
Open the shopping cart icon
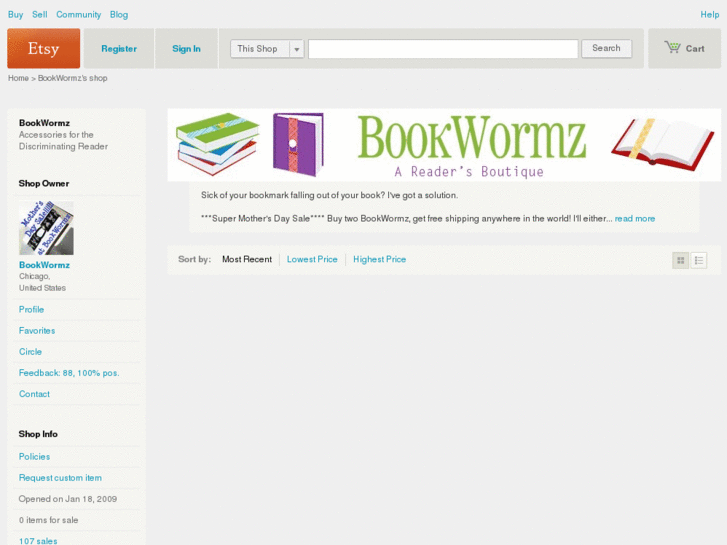click(x=672, y=47)
